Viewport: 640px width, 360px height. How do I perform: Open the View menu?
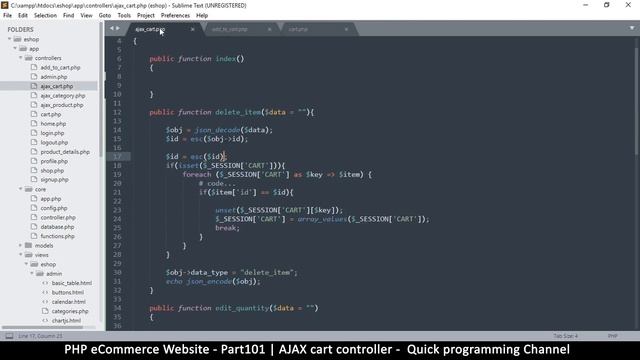pos(86,16)
